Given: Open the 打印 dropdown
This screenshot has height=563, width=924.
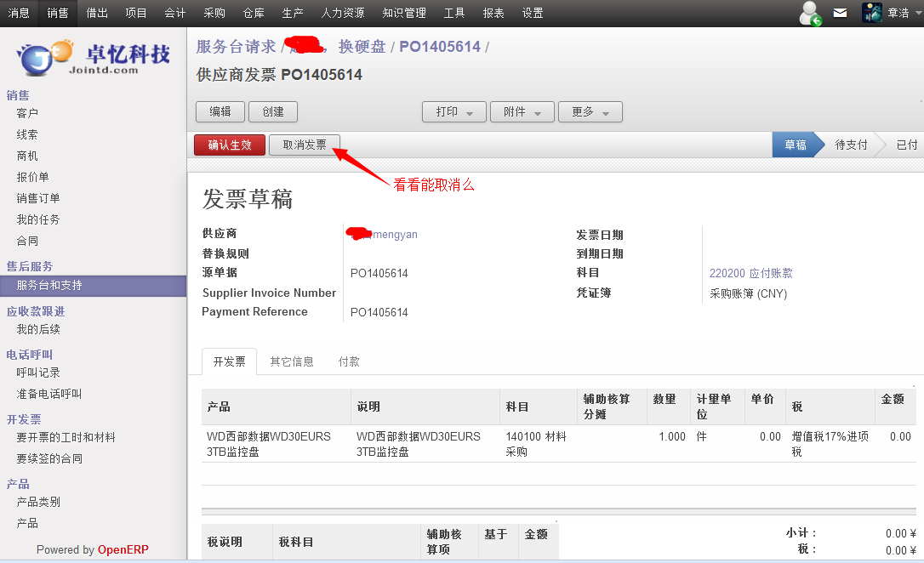Looking at the screenshot, I should tap(453, 112).
